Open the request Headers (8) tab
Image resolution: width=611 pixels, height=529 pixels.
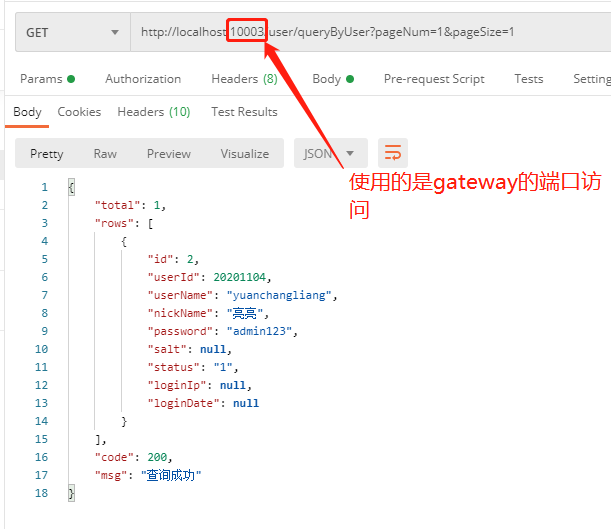(244, 79)
